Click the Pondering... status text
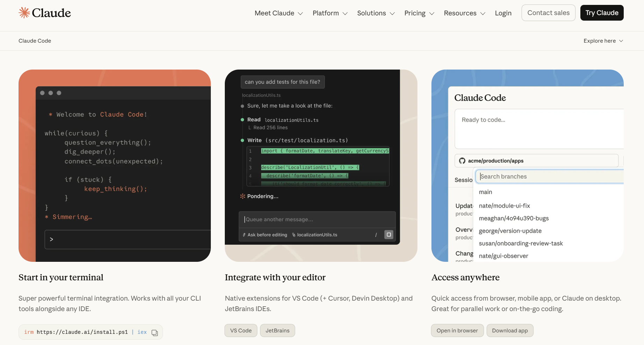The height and width of the screenshot is (345, 644). pos(263,196)
